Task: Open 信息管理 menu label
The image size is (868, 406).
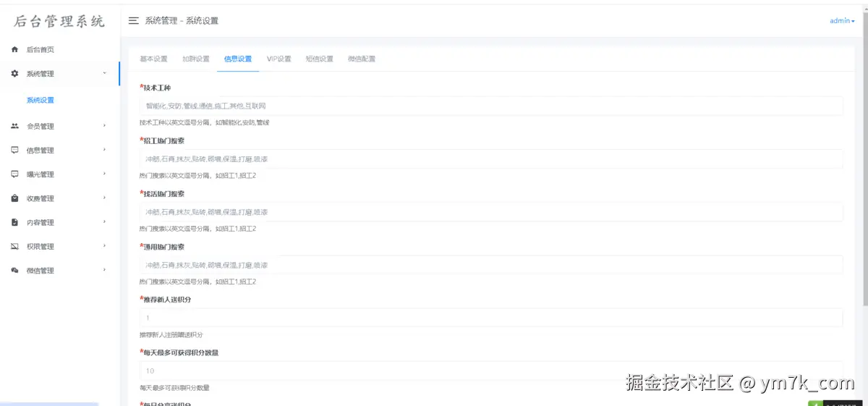Action: pyautogui.click(x=41, y=151)
